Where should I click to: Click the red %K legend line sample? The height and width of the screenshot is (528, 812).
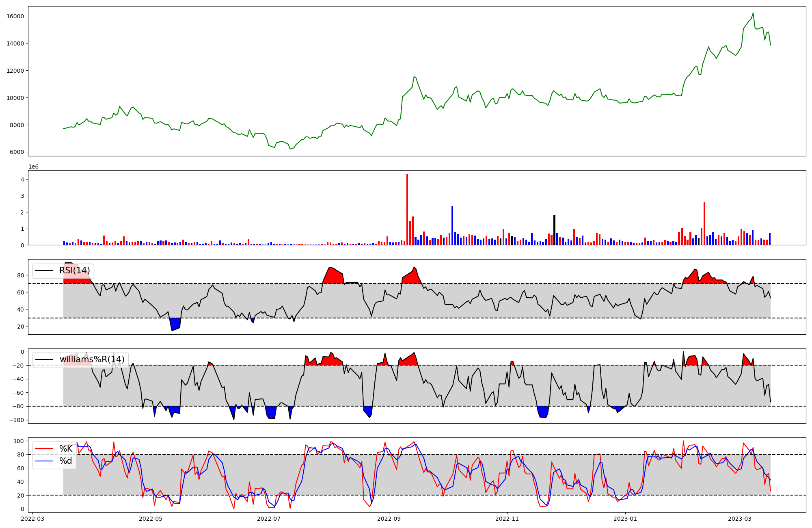click(x=44, y=449)
